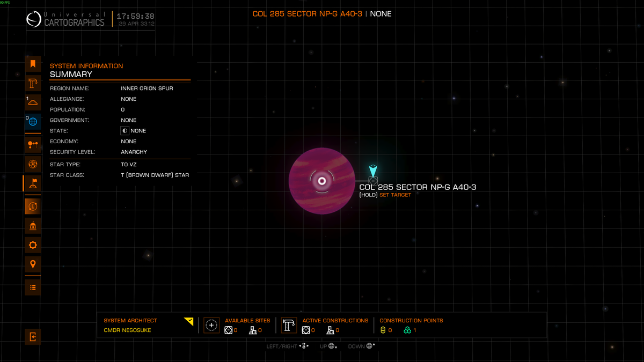The image size is (644, 362).
Task: Click the yellow construction points hexagon icon
Action: pyautogui.click(x=383, y=330)
